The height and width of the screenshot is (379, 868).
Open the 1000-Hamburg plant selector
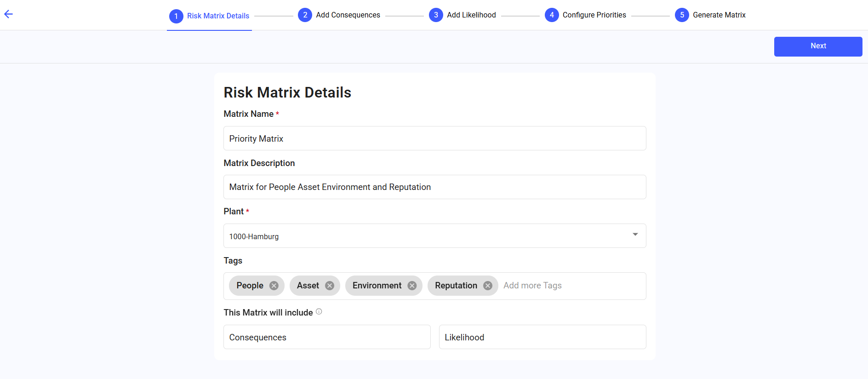[428, 236]
